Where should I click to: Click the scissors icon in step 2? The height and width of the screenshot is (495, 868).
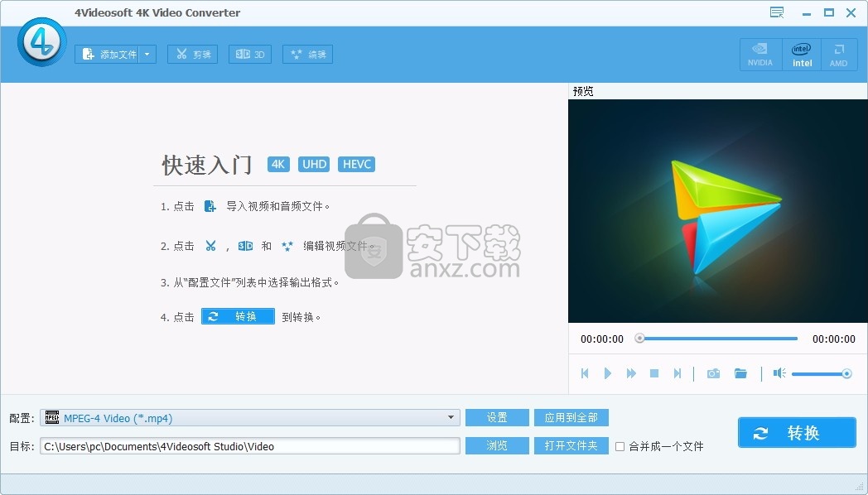pos(210,246)
